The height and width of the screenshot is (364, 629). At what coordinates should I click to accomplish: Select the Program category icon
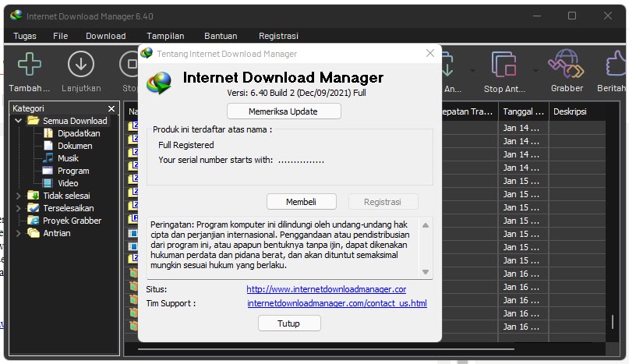pyautogui.click(x=48, y=171)
